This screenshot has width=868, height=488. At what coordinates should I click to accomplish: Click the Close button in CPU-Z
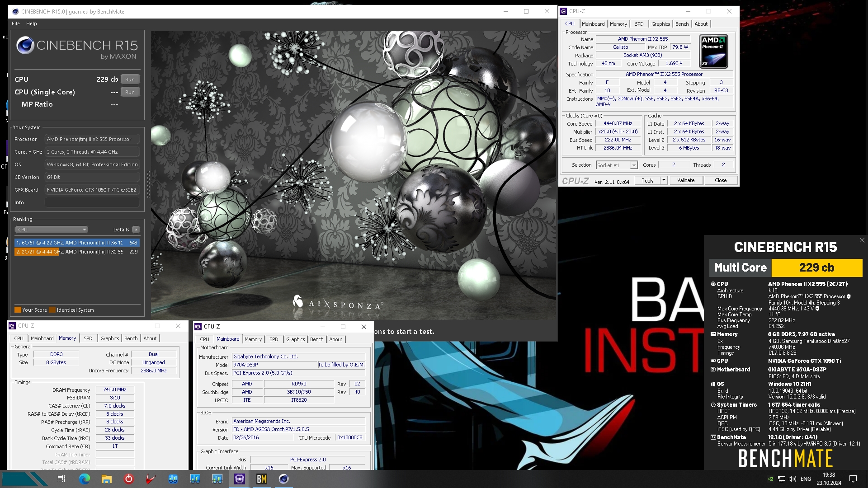[721, 180]
